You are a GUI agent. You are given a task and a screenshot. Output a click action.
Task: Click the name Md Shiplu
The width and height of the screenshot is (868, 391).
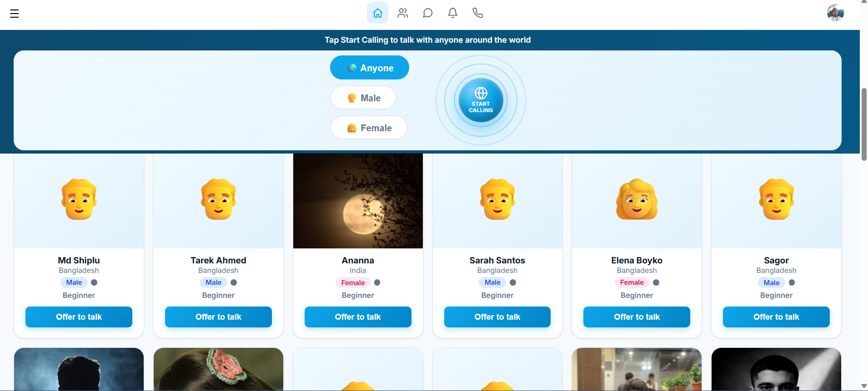click(79, 260)
